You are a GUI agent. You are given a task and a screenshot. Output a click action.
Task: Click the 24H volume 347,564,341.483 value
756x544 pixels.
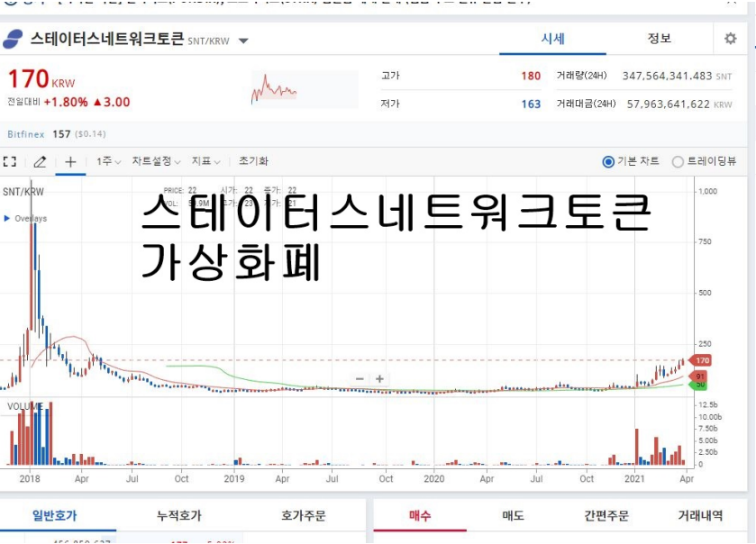point(668,76)
